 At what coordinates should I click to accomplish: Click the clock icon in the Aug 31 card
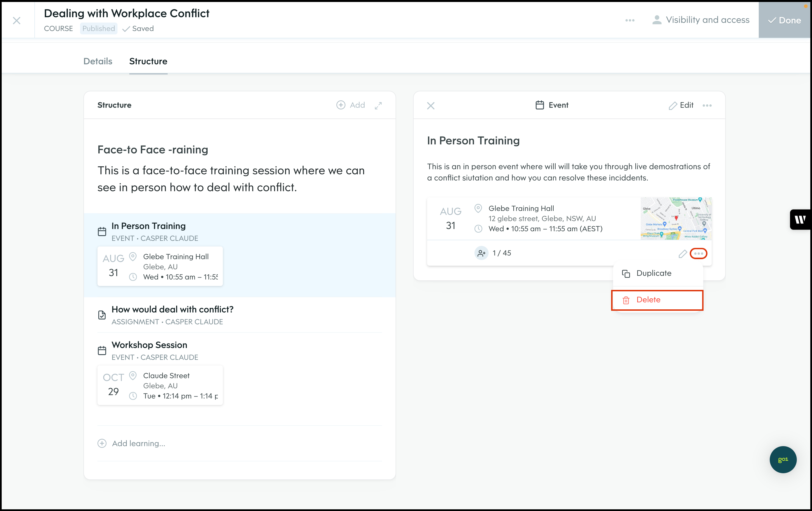133,277
